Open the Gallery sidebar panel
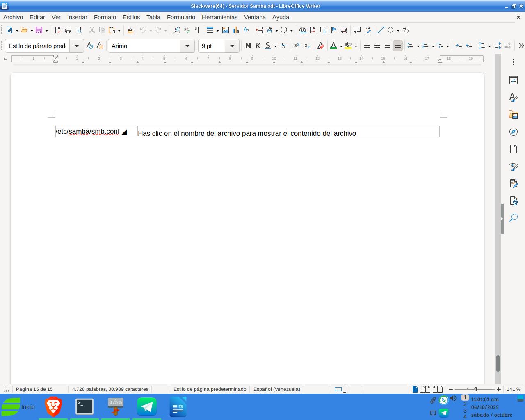 click(x=513, y=114)
